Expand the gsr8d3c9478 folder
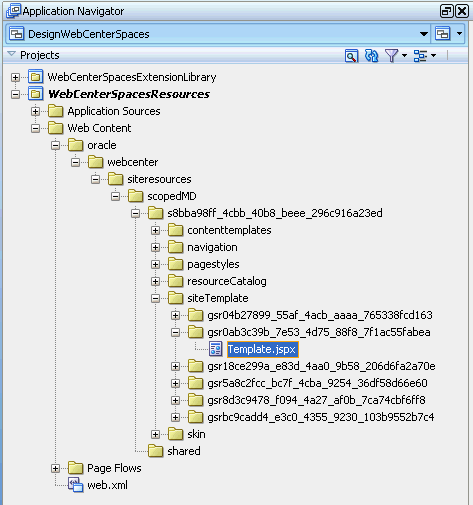Viewport: 473px width, 505px height. (175, 400)
